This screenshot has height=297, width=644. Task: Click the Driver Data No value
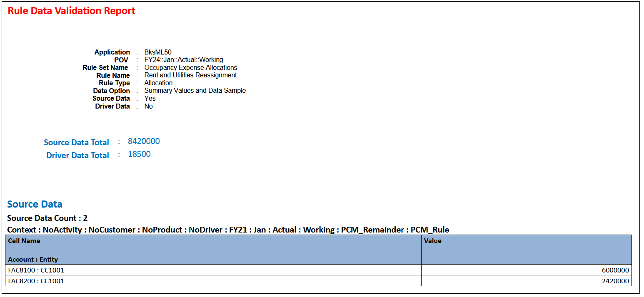coord(149,106)
